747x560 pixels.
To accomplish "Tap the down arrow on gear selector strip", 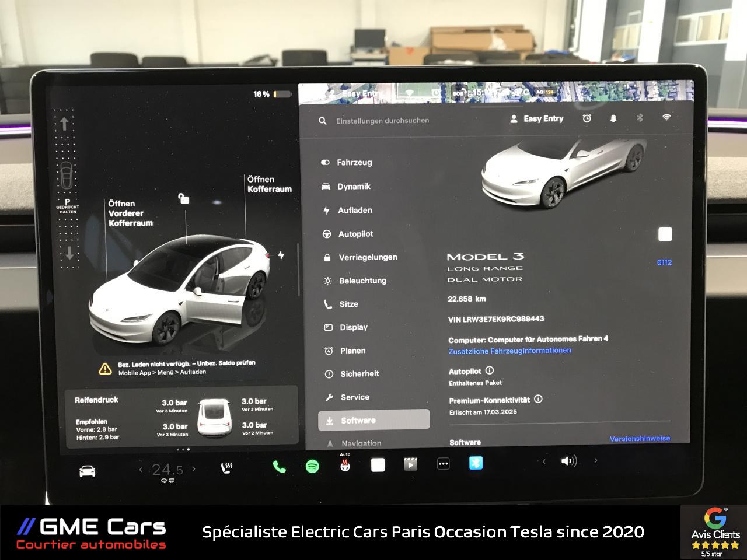I will (x=69, y=253).
